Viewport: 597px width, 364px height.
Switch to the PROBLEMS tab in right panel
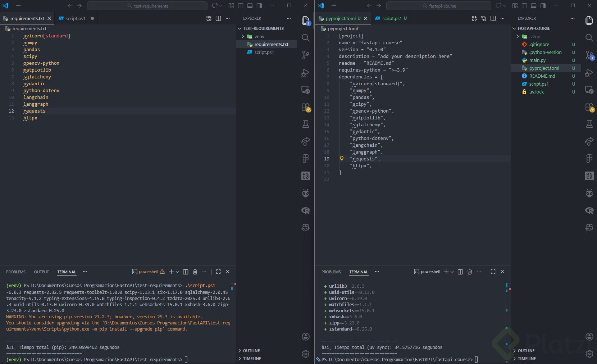point(331,272)
